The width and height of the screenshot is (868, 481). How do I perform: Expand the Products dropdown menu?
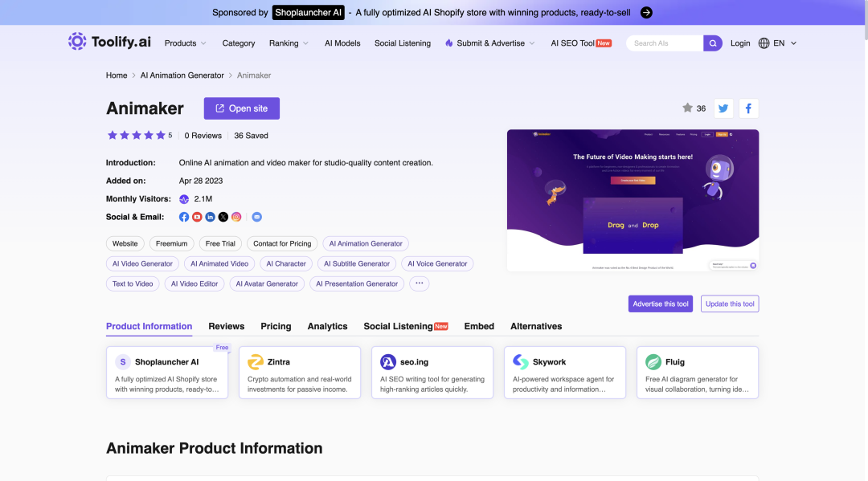point(186,43)
